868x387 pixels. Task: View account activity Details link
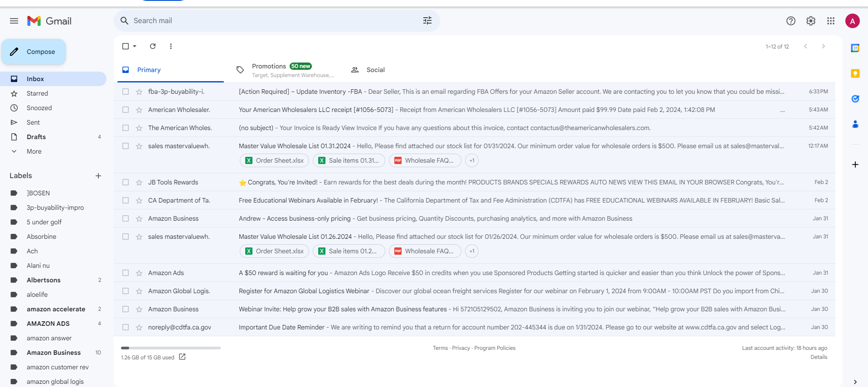point(819,357)
